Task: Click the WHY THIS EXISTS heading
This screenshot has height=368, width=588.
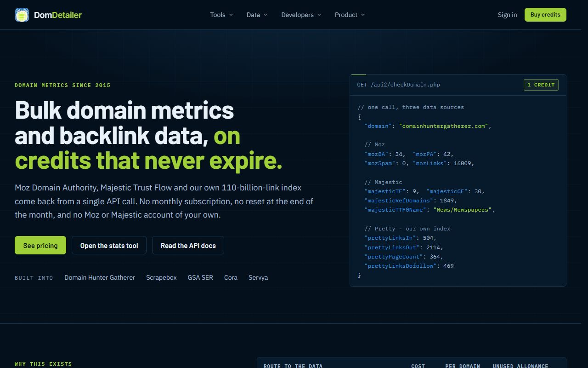Action: (x=43, y=364)
